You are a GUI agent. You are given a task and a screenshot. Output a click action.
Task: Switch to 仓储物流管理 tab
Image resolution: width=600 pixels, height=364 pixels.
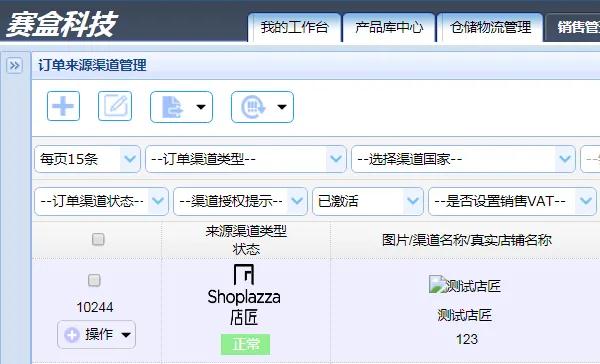[x=490, y=28]
